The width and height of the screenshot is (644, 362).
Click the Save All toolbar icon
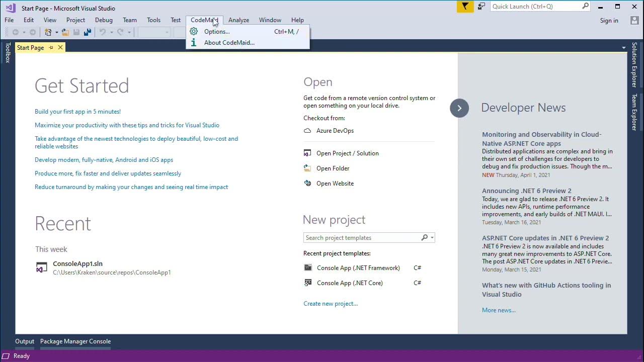coord(88,32)
